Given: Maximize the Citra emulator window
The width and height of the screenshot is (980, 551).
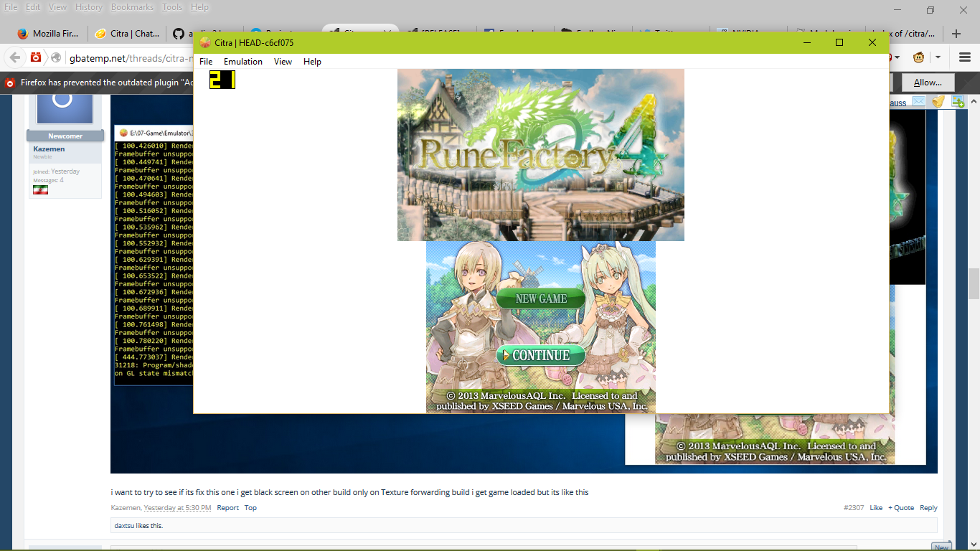Looking at the screenshot, I should point(839,42).
